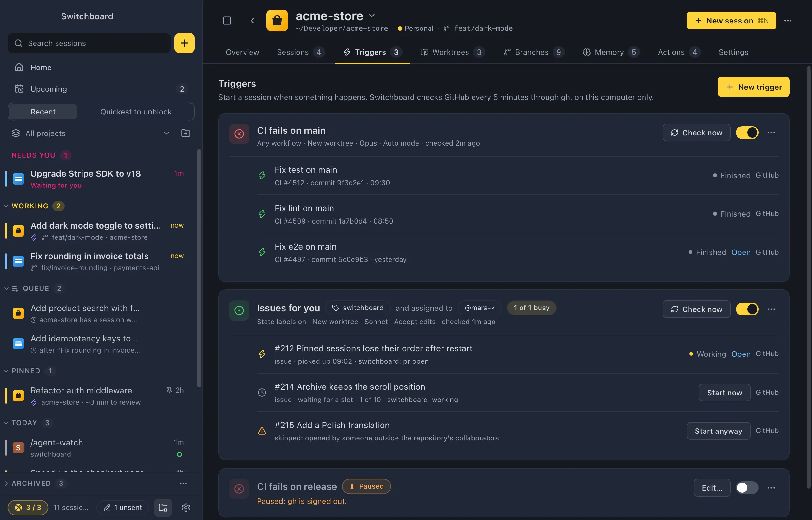Screen dimensions: 812x520
Task: Toggle the sidebar panel icon
Action: (x=227, y=21)
